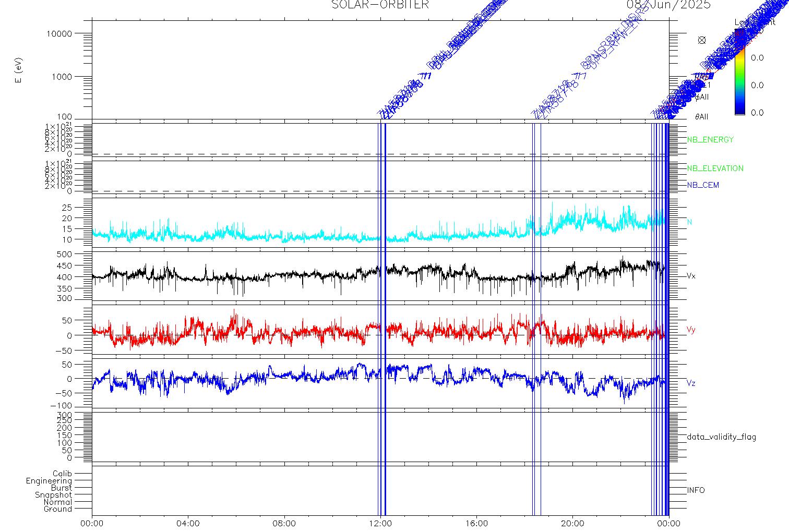Click the Snapshot mode row label
Image resolution: width=789 pixels, height=532 pixels.
coord(53,495)
